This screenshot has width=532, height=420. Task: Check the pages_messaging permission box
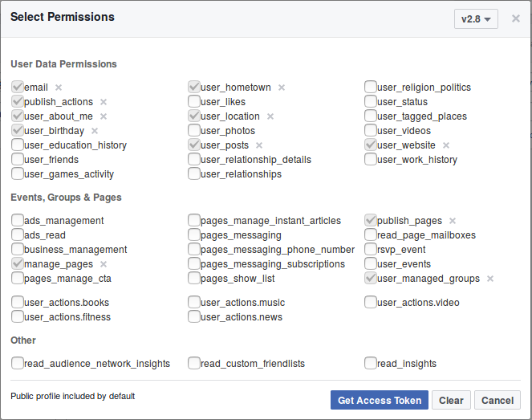pyautogui.click(x=194, y=235)
